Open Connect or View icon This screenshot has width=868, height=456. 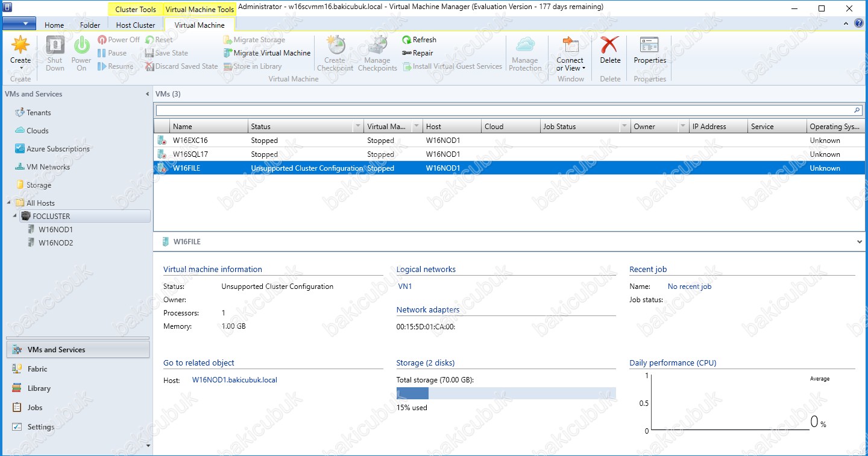click(570, 45)
